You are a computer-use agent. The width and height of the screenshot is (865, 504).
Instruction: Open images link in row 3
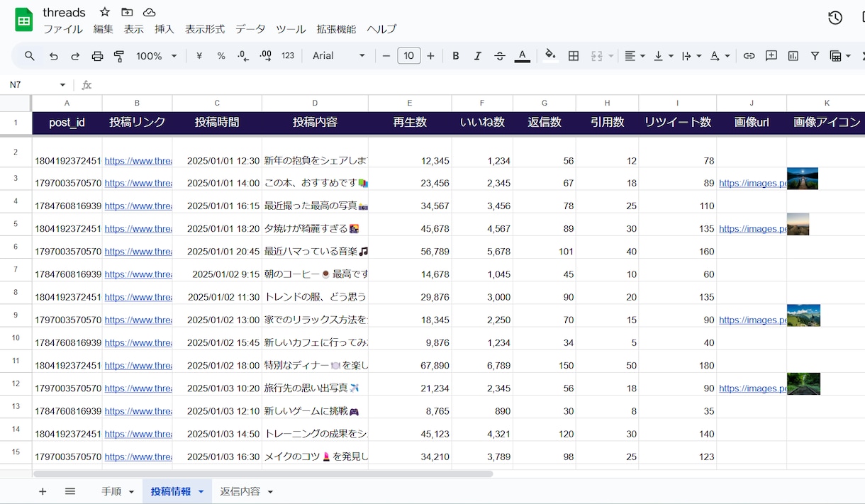click(752, 184)
